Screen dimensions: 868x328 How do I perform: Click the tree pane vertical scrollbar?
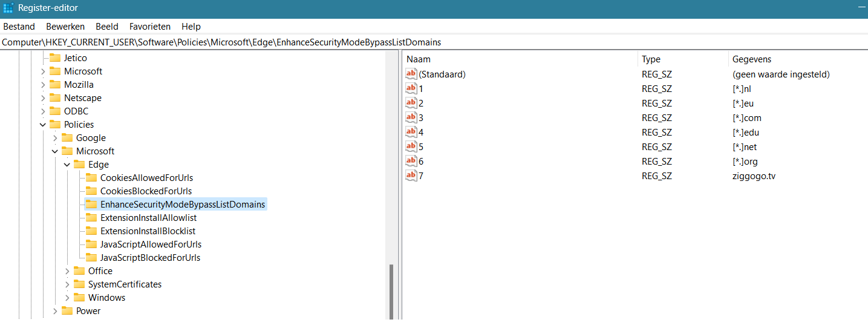pyautogui.click(x=391, y=291)
